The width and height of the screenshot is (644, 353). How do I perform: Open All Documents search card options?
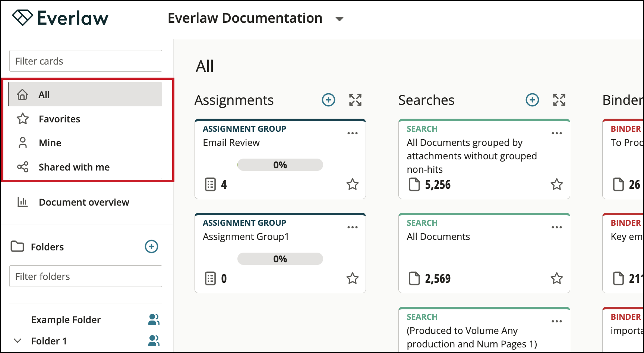coord(557,227)
